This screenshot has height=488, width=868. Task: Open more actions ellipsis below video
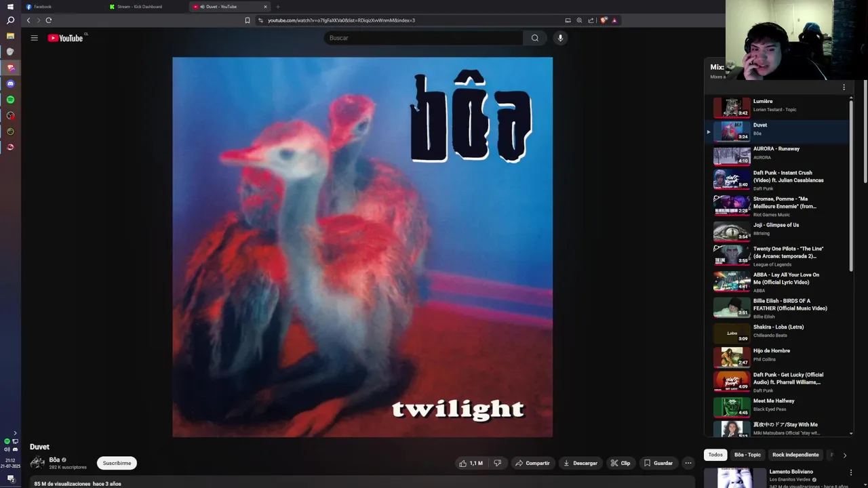688,463
